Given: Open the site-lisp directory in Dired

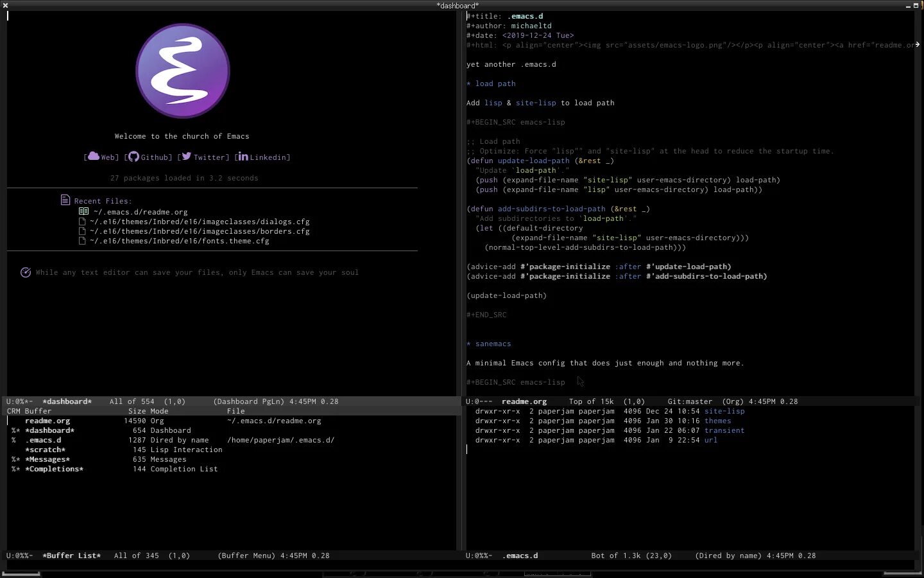Looking at the screenshot, I should (x=724, y=411).
